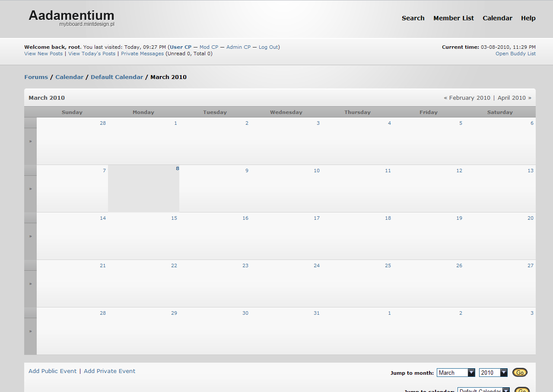Open the Search menu item
The width and height of the screenshot is (553, 392).
tap(413, 18)
